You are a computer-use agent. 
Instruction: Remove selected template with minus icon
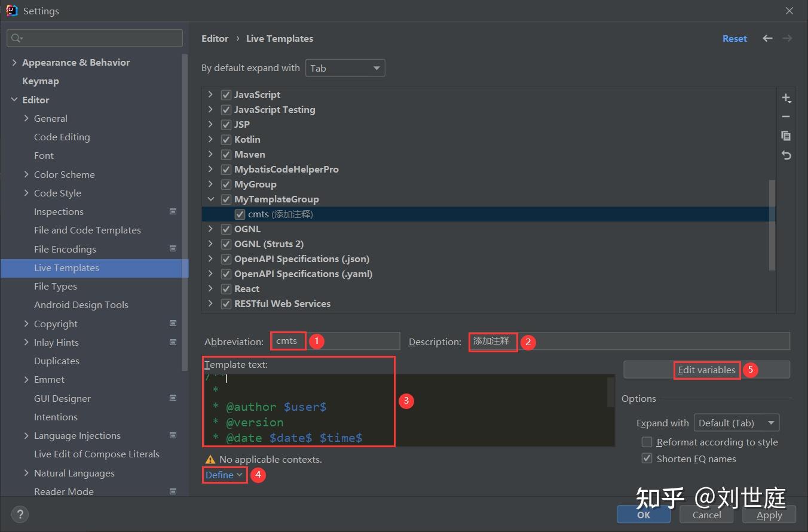[786, 117]
